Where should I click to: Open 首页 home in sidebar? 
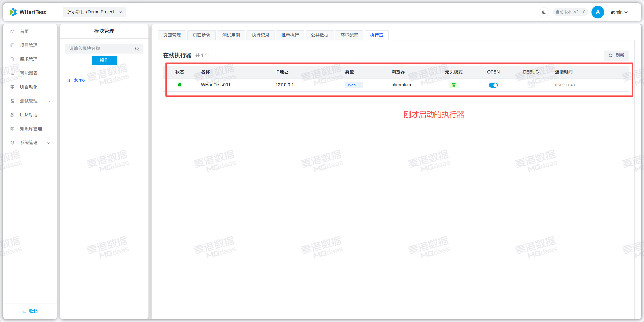24,32
